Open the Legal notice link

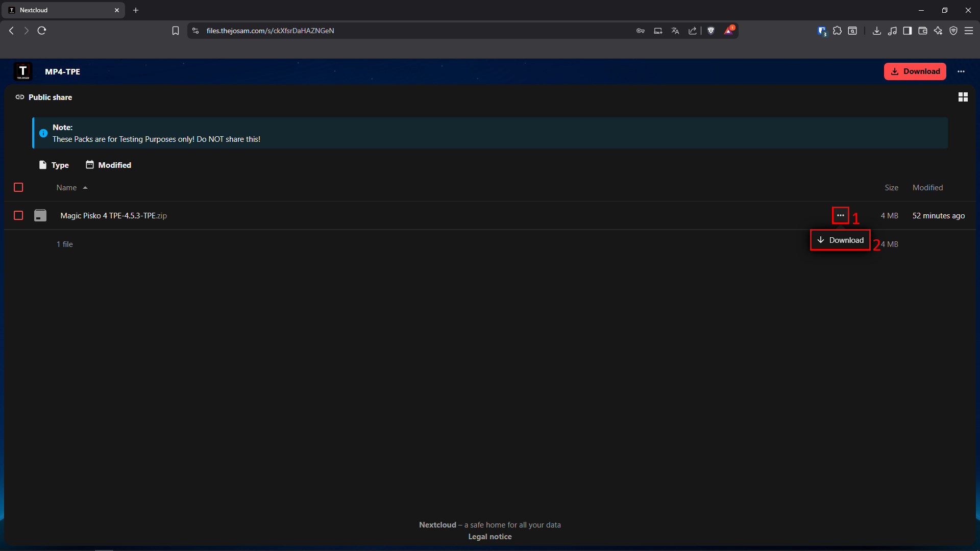click(489, 536)
